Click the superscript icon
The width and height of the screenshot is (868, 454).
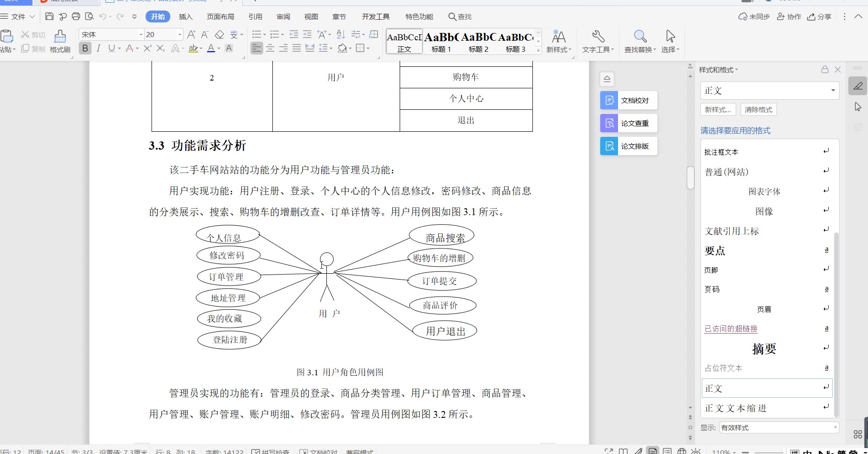[147, 48]
